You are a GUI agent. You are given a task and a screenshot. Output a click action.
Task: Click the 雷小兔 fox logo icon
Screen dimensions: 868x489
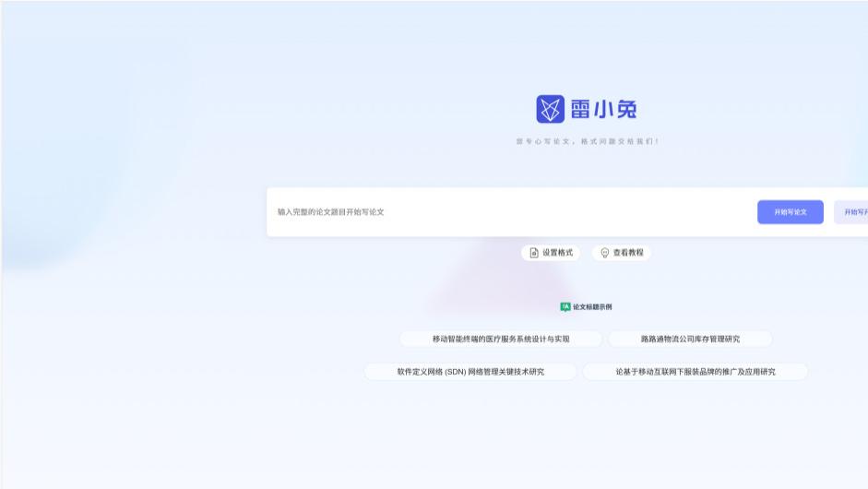550,109
